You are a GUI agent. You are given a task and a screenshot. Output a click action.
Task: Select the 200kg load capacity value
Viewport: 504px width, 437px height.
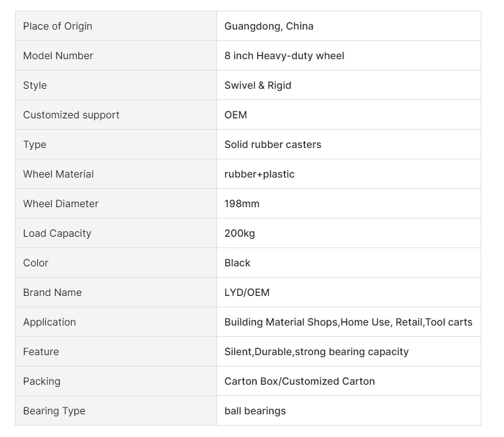[240, 233]
